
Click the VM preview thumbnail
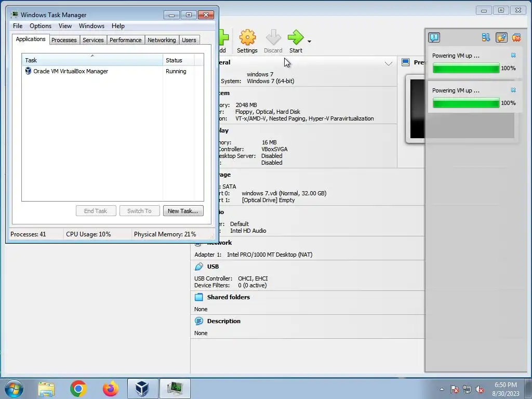coord(417,109)
